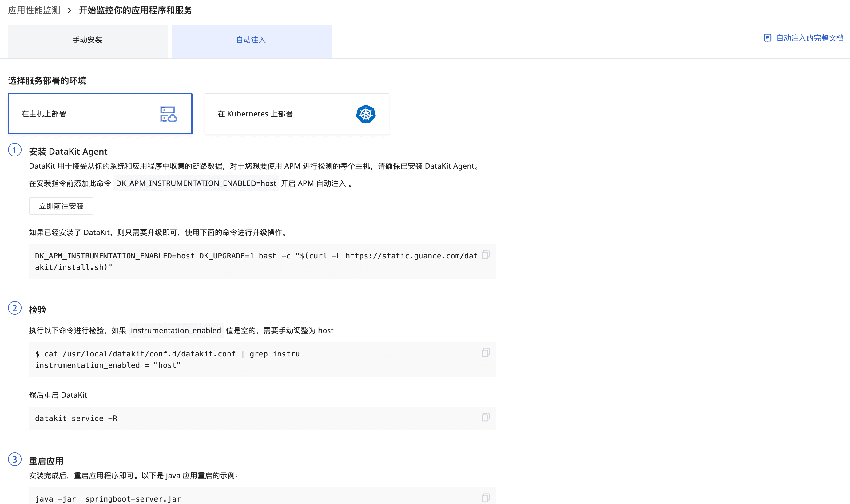
Task: Copy the DK_UPGRADE install command
Action: click(485, 255)
